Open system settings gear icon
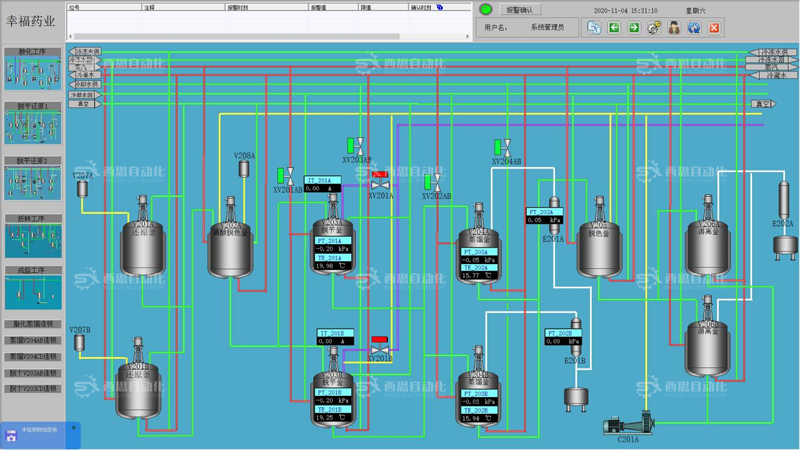Screen dimensions: 800x450 pos(654,28)
